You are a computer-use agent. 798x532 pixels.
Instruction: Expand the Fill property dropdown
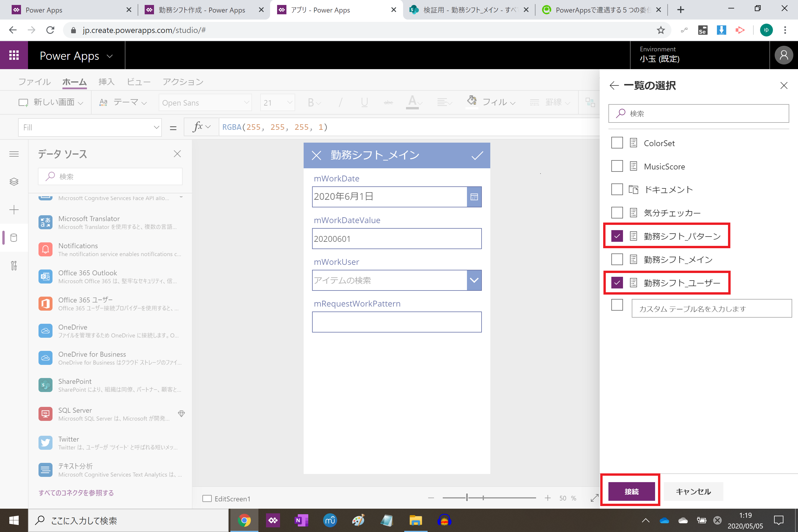(x=156, y=127)
